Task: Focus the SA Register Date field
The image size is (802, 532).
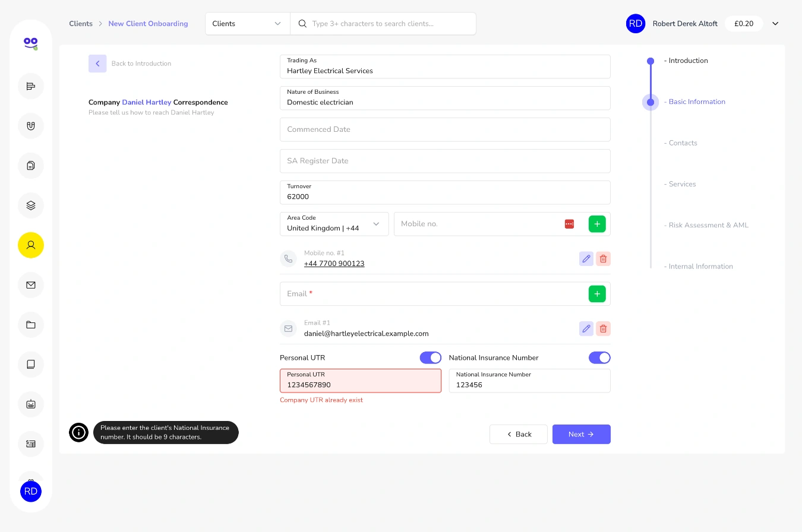Action: click(x=445, y=161)
